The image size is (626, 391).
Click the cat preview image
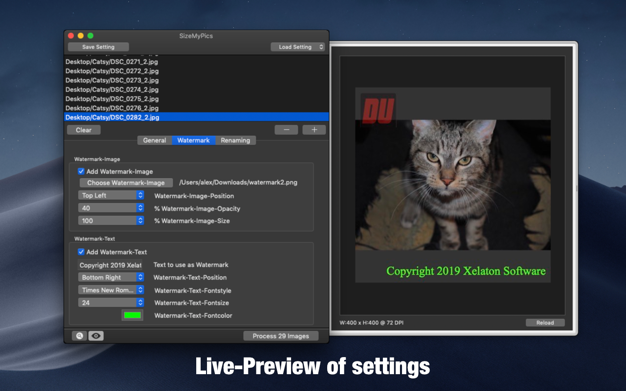click(x=453, y=185)
